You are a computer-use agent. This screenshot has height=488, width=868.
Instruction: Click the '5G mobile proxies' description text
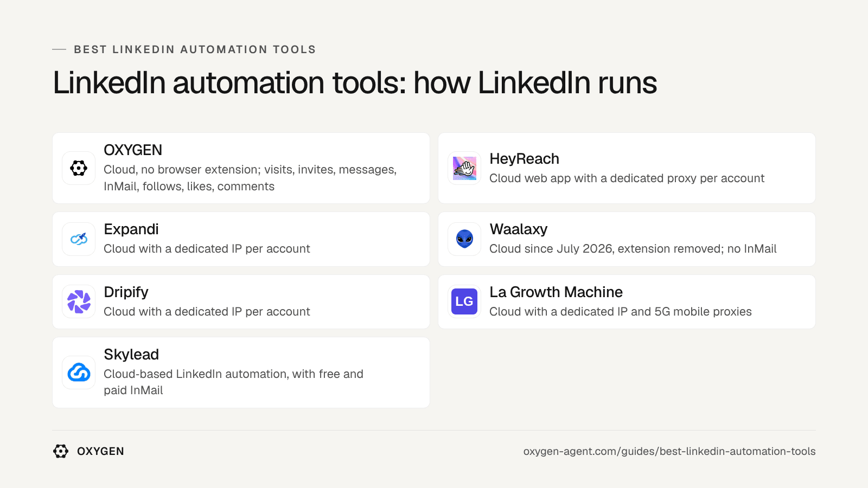click(620, 312)
